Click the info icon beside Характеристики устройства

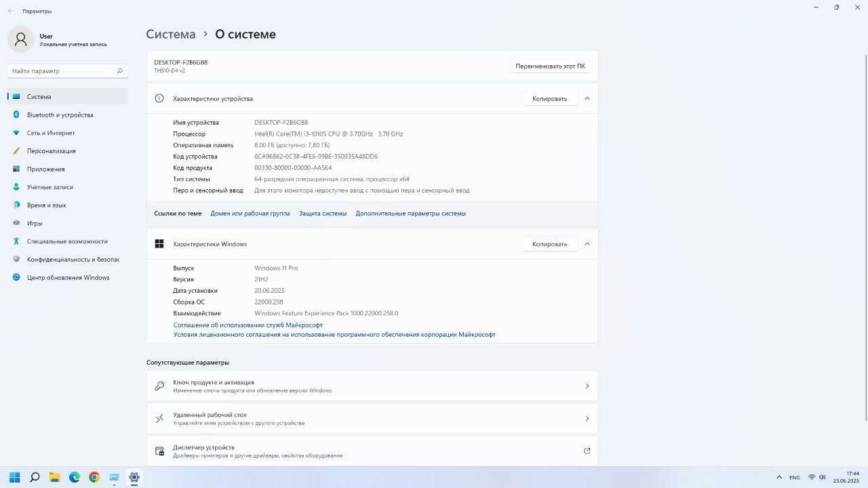(x=159, y=98)
